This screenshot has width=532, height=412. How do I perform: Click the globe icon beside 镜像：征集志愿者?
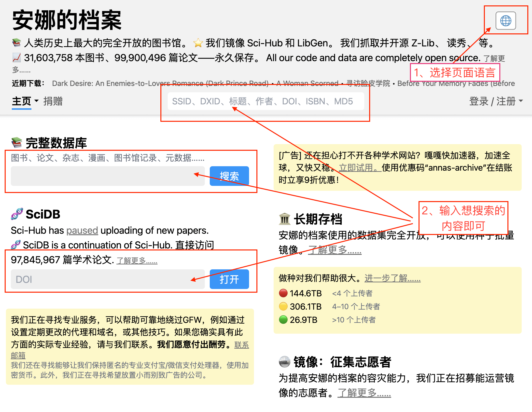point(285,362)
